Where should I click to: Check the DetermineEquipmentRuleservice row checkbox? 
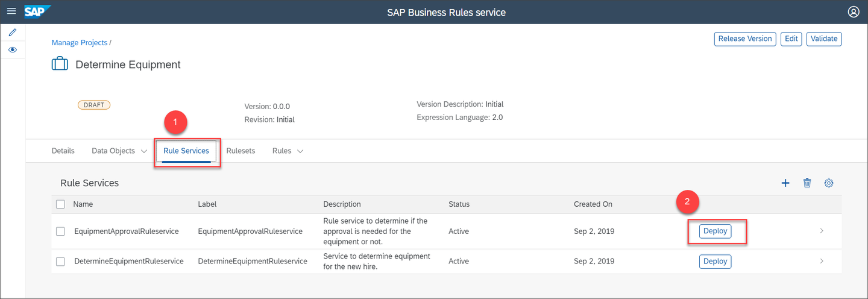tap(60, 261)
